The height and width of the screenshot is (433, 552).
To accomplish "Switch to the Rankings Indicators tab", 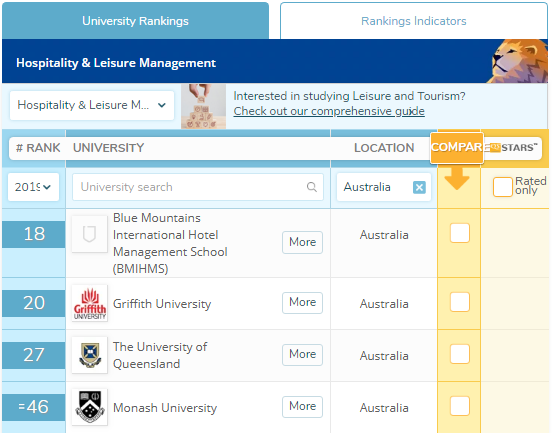I will tap(414, 21).
